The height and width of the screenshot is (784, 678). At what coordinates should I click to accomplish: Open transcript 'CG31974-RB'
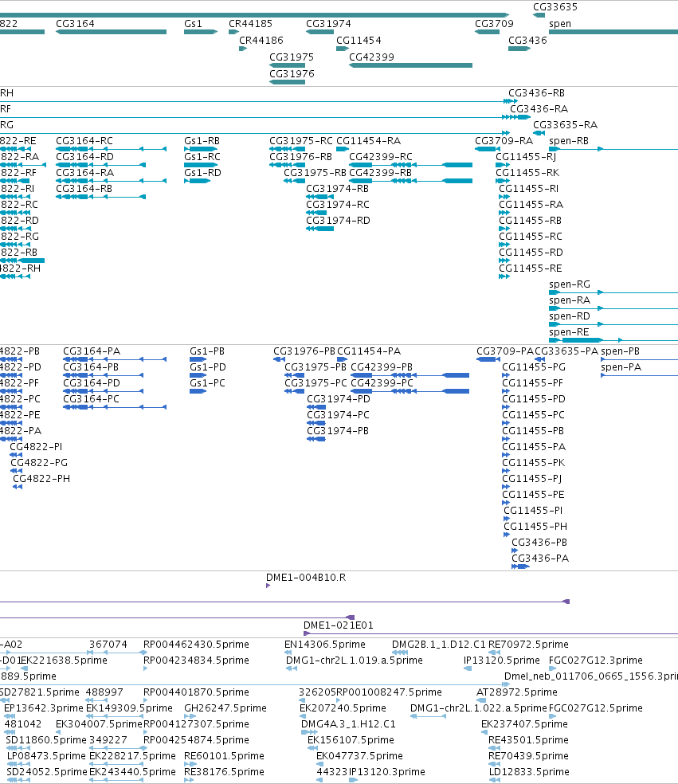tap(338, 189)
